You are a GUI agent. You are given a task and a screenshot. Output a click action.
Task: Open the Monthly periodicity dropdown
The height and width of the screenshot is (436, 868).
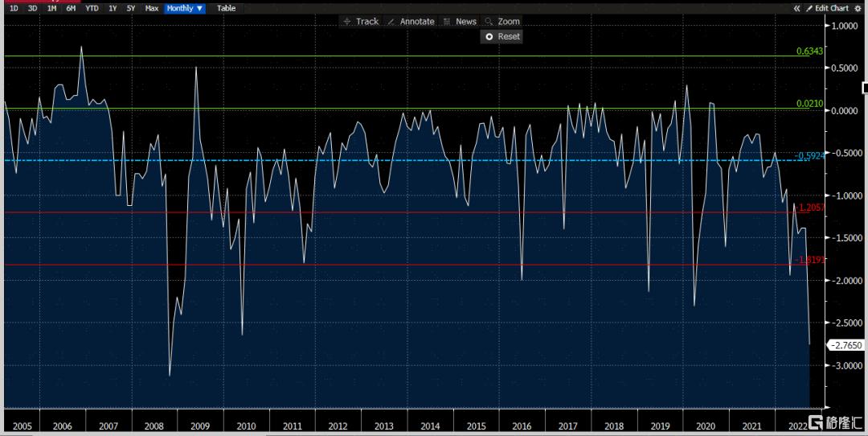pyautogui.click(x=184, y=8)
